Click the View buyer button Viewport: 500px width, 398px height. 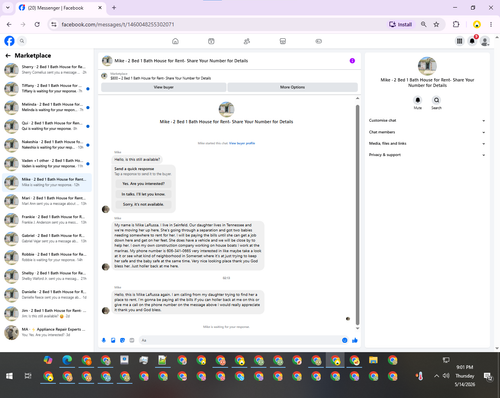point(163,87)
